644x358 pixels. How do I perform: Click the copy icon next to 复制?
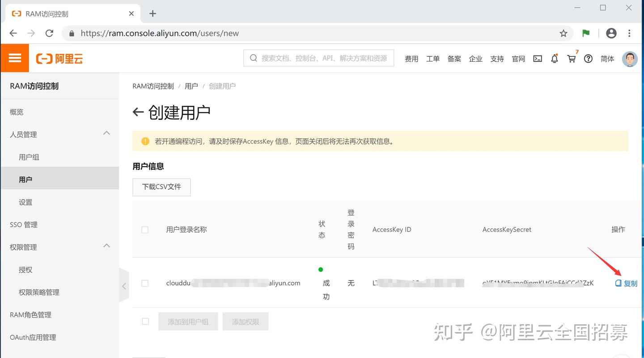pyautogui.click(x=618, y=283)
